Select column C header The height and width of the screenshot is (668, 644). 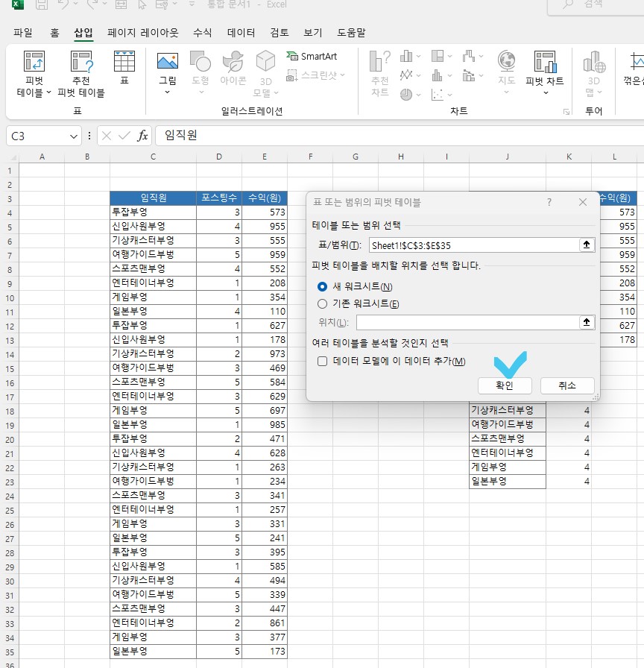[x=153, y=157]
